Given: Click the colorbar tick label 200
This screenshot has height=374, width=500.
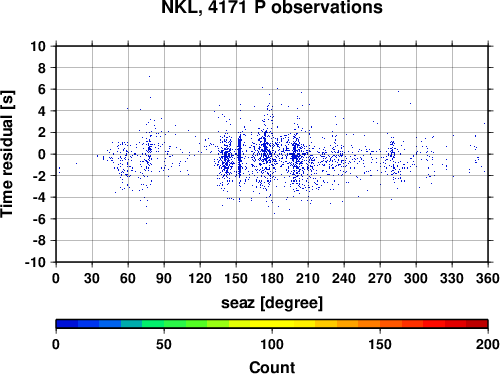Looking at the screenshot, I should pyautogui.click(x=488, y=344).
